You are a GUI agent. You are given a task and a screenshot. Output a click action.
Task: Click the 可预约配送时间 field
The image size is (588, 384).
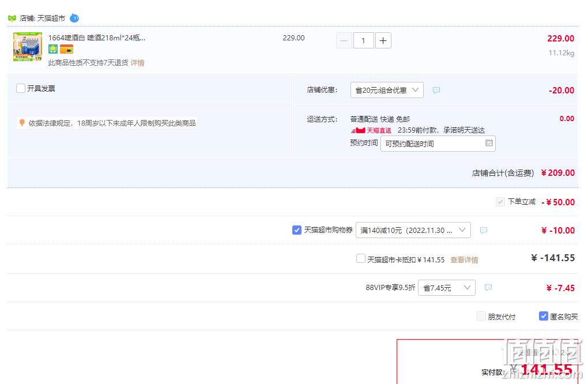tap(438, 144)
